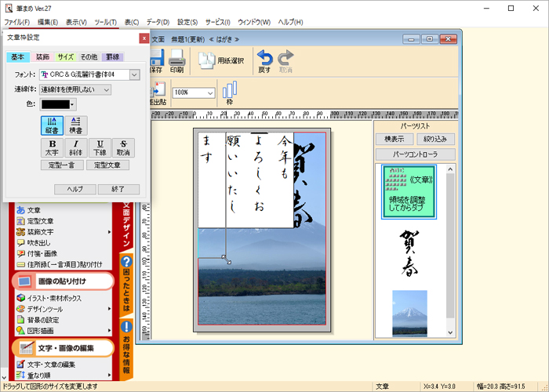Switch to the 装飾 tab

(42, 57)
